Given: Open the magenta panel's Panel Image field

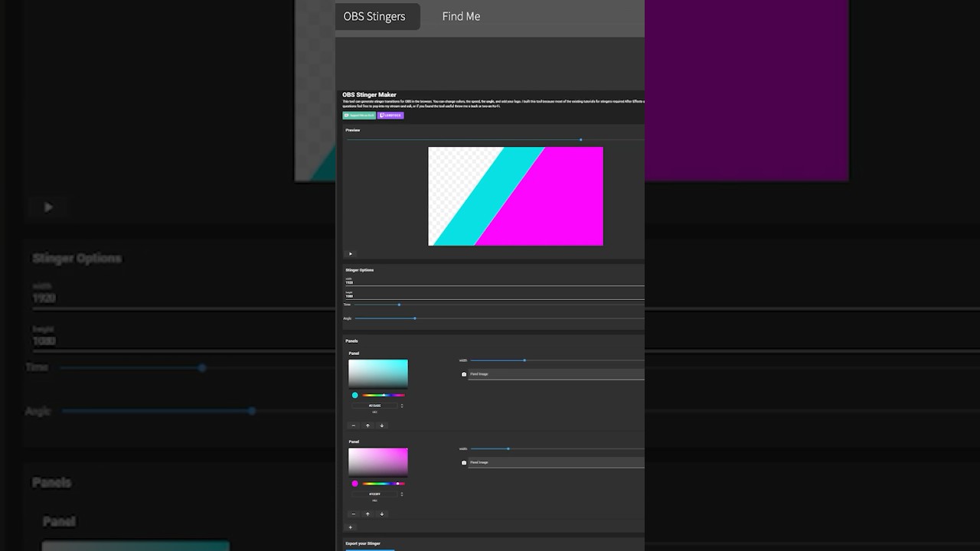Looking at the screenshot, I should point(557,463).
